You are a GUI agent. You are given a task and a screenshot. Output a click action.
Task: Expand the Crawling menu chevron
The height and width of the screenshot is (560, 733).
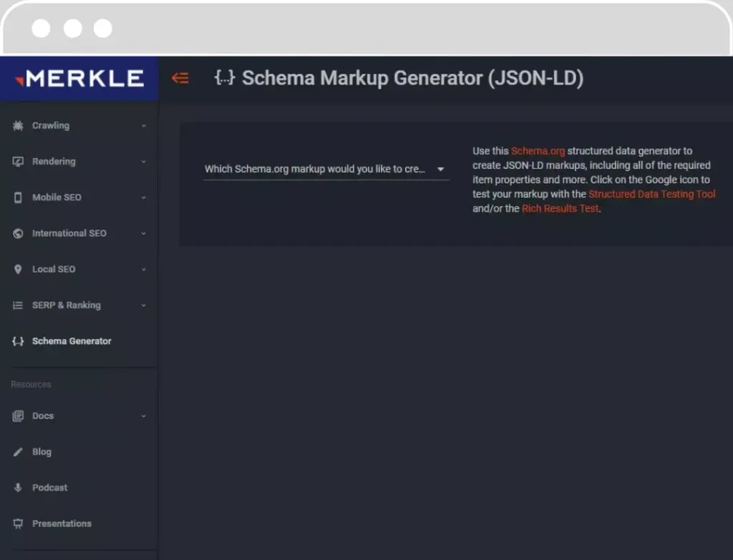pyautogui.click(x=143, y=126)
